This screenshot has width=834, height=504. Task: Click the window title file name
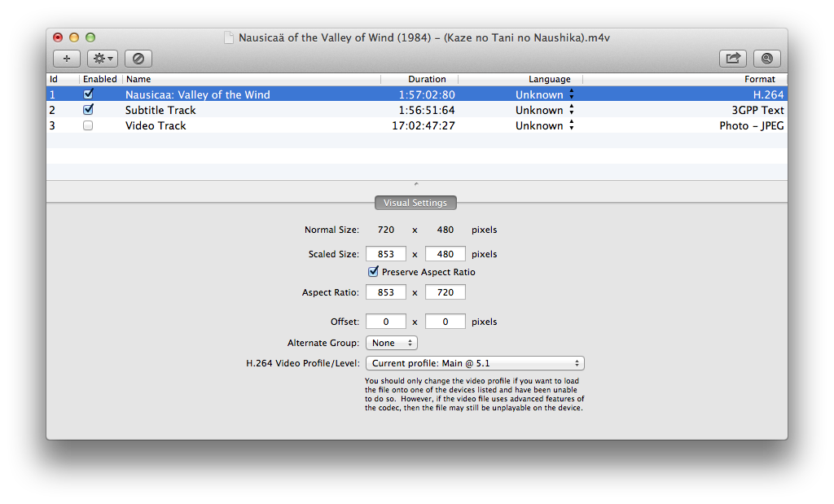(x=424, y=37)
